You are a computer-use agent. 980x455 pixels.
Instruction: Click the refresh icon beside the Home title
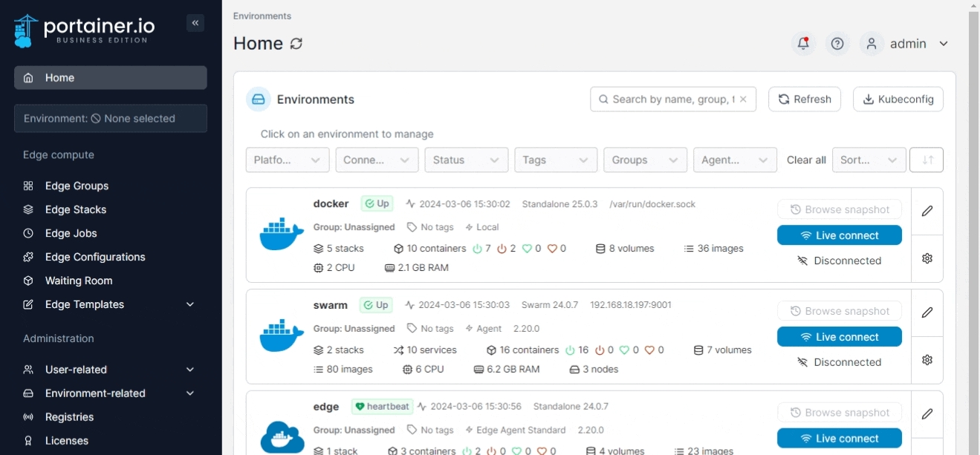296,44
